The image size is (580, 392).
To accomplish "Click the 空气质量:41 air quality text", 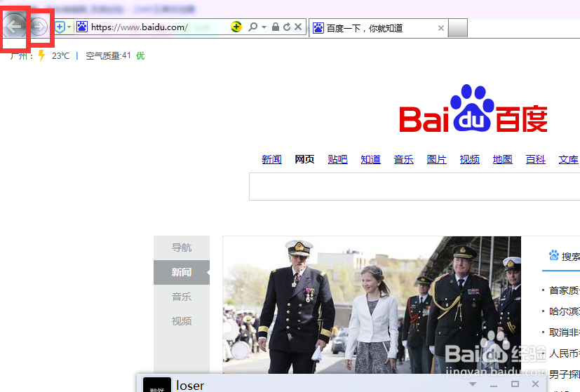I will [x=109, y=56].
